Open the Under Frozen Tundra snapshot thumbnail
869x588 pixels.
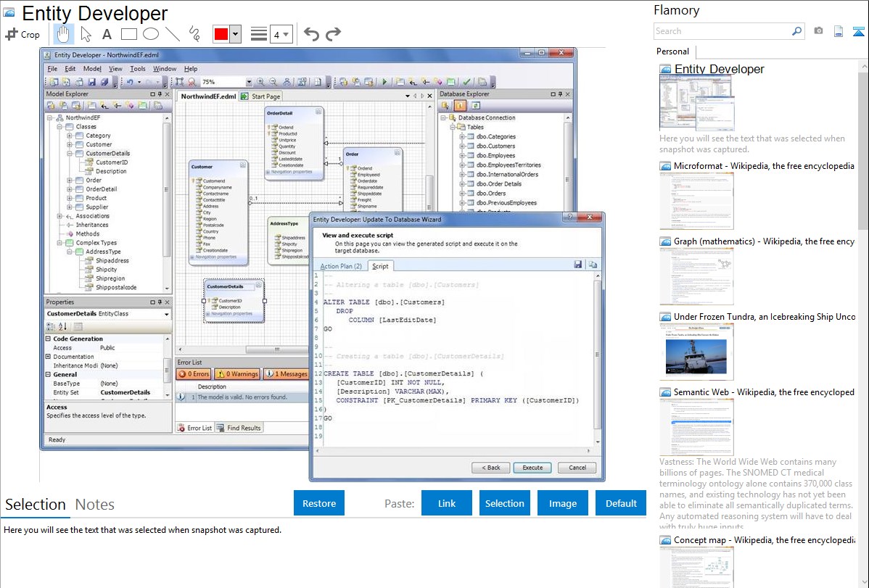pyautogui.click(x=696, y=352)
